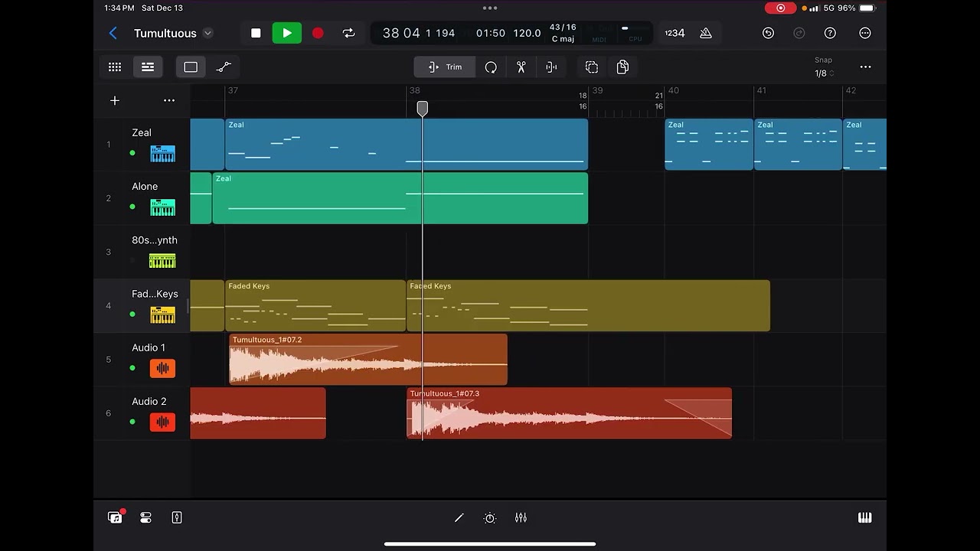
Task: Stop playback with the stop button
Action: click(x=256, y=33)
